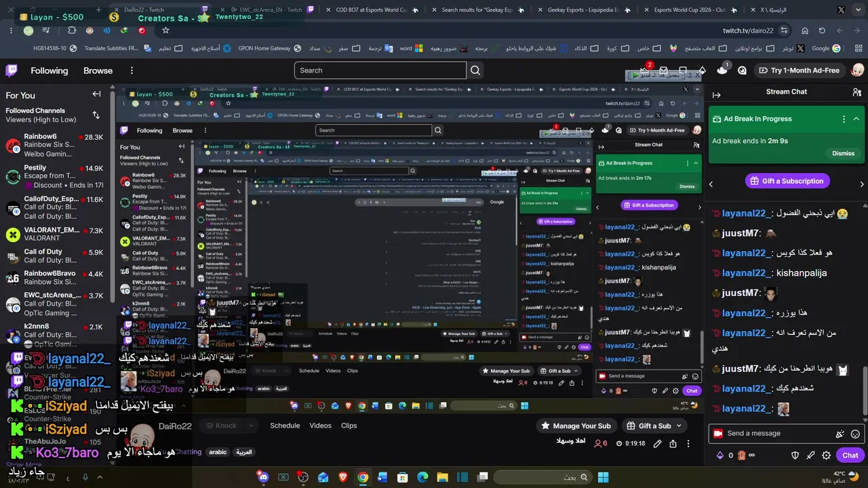Open Microsoft Word from the taskbar
Screen dimensions: 868x488
pyautogui.click(x=383, y=477)
